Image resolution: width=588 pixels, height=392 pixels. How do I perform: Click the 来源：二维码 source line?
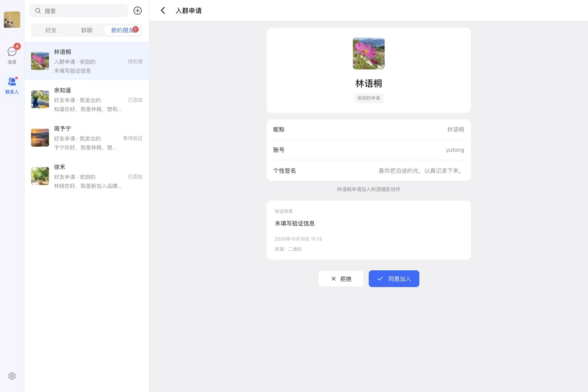(x=288, y=249)
